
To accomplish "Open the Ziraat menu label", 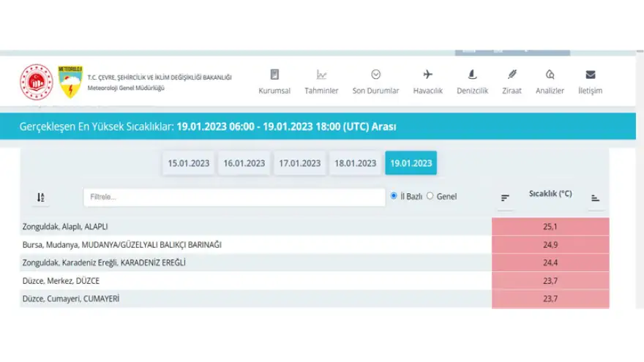I will tap(512, 91).
